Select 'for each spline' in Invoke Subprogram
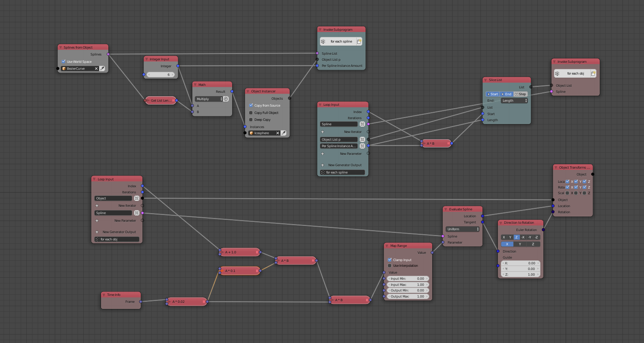Screen dimensions: 644x343 (x=341, y=41)
